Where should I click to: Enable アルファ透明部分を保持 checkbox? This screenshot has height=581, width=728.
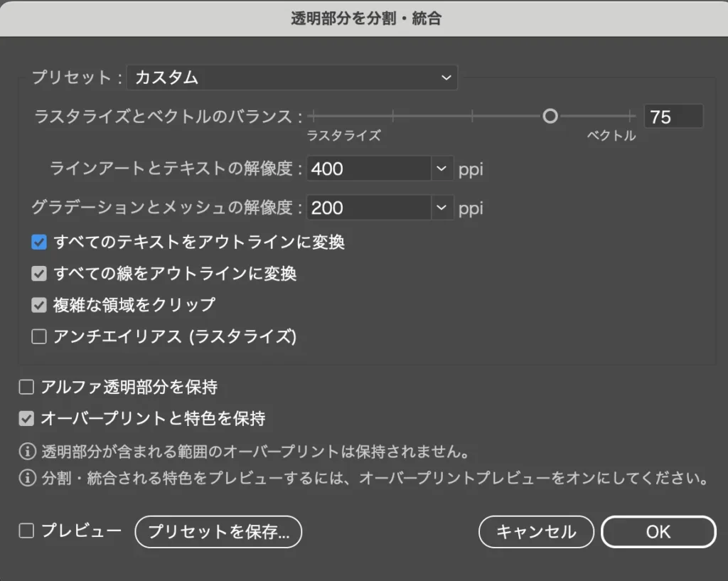(26, 388)
